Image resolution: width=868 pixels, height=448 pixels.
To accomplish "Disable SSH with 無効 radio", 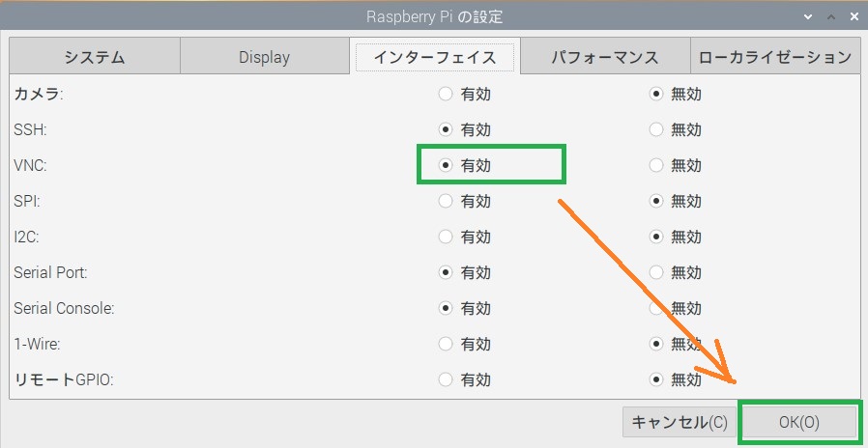I will pos(656,130).
